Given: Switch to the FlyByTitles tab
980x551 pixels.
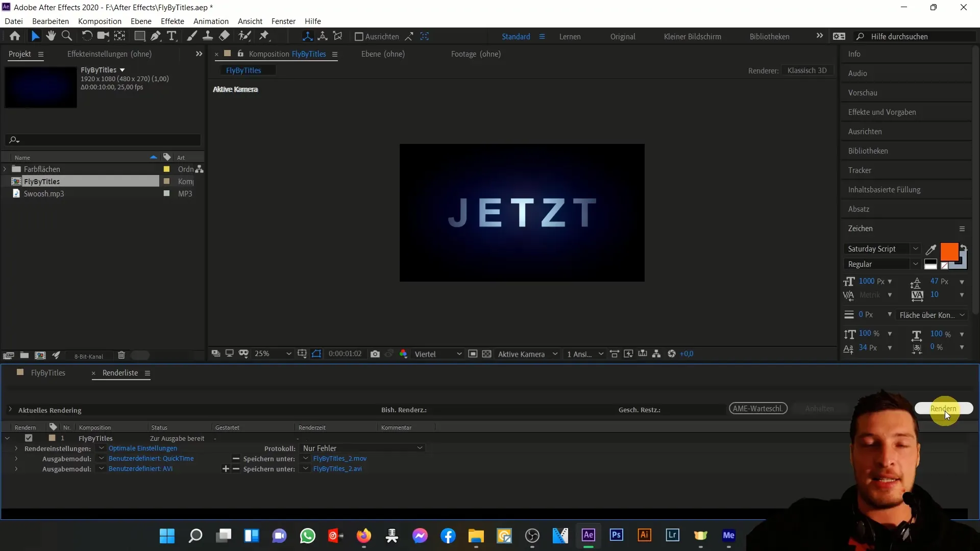Looking at the screenshot, I should tap(48, 373).
